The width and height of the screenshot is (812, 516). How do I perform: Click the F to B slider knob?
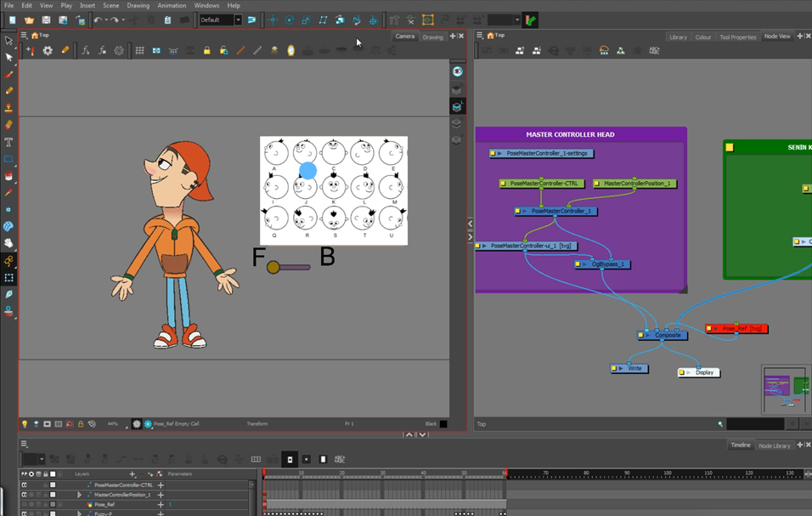(273, 267)
